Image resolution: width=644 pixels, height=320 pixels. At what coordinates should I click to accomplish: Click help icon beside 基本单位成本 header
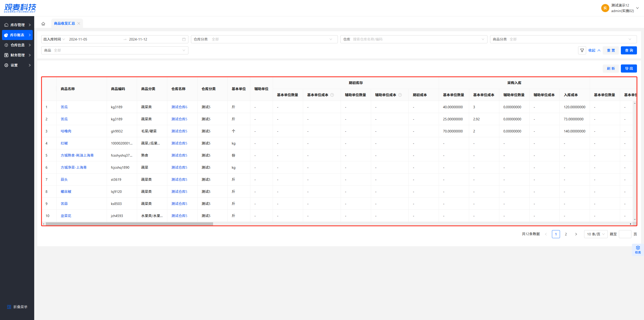click(332, 95)
